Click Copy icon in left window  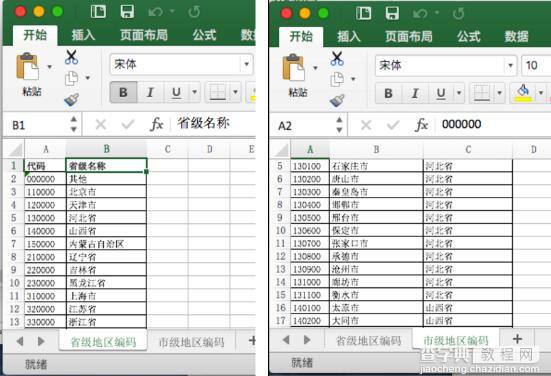pos(72,78)
